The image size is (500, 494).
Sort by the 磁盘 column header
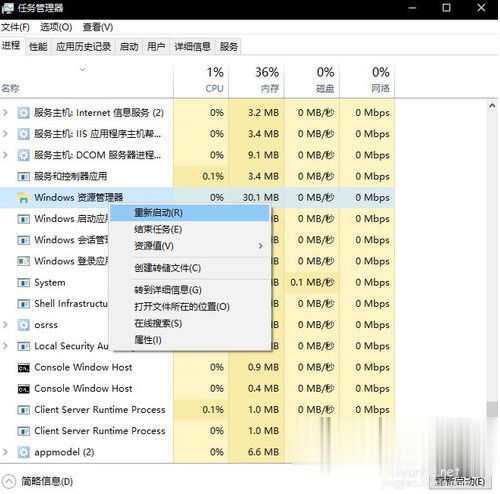click(312, 80)
